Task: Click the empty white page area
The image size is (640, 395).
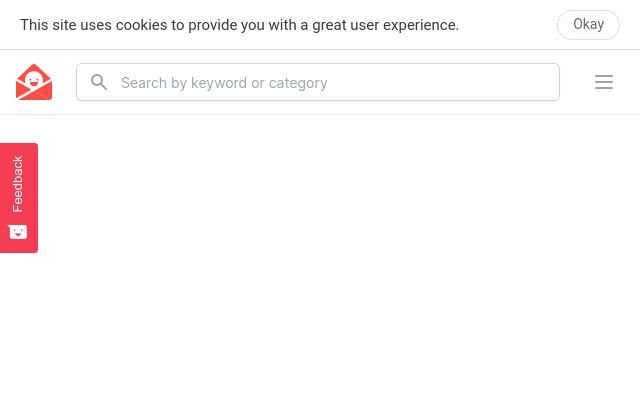Action: click(339, 255)
